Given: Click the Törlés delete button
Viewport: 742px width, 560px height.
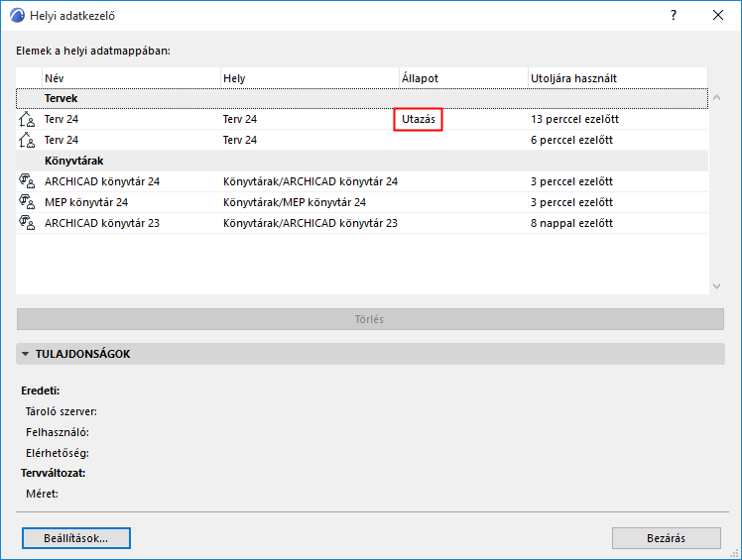Looking at the screenshot, I should [370, 319].
